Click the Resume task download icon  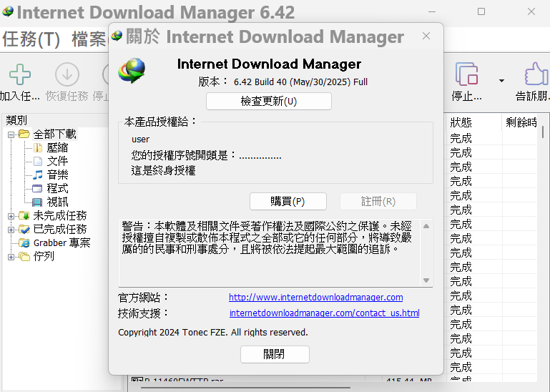click(x=67, y=74)
